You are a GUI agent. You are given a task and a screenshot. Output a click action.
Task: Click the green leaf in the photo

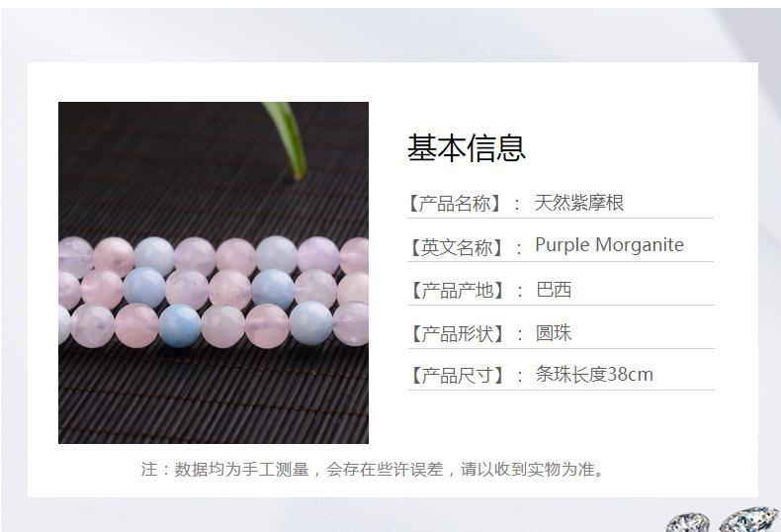pos(287,139)
